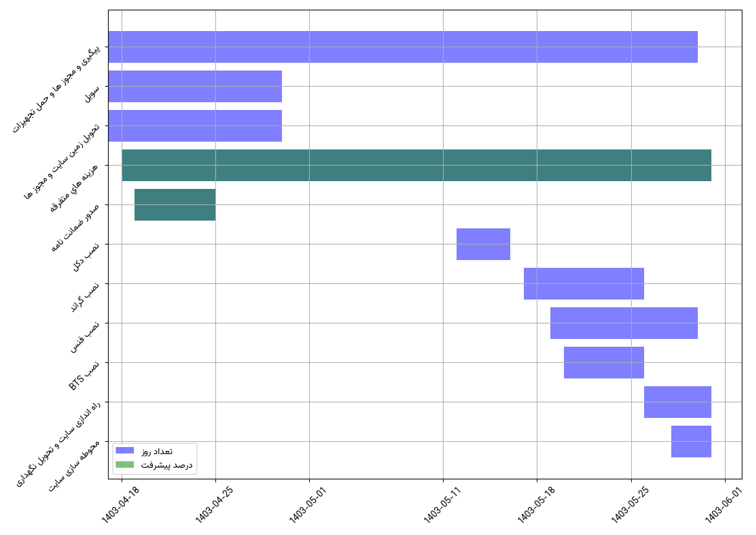Viewport: 756px width, 535px height.
Task: Click the نصب دکل task bar
Action: tap(483, 244)
